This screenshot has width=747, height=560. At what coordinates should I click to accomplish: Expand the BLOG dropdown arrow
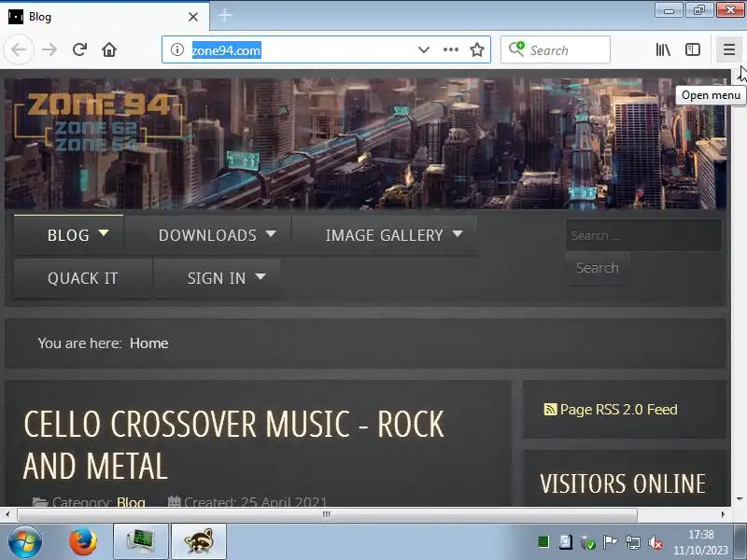pyautogui.click(x=104, y=233)
